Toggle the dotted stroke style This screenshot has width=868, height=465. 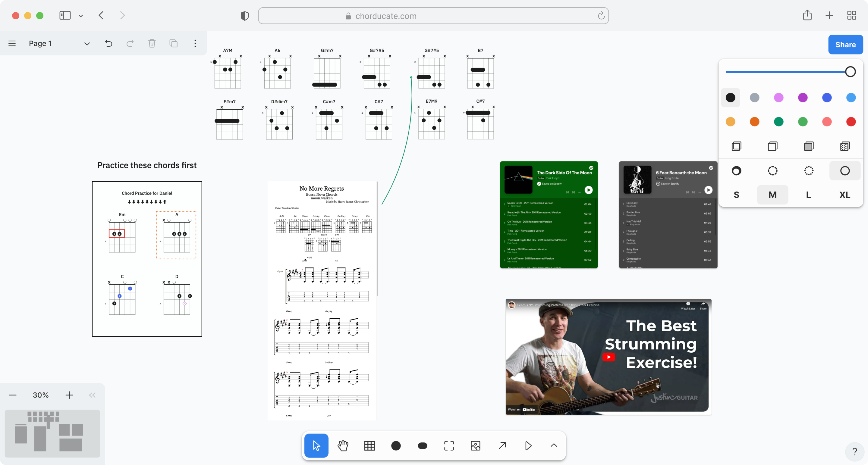pyautogui.click(x=808, y=170)
